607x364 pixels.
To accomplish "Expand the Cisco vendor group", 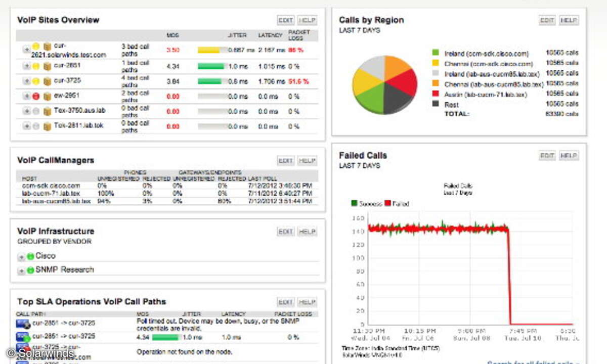I will 21,257.
